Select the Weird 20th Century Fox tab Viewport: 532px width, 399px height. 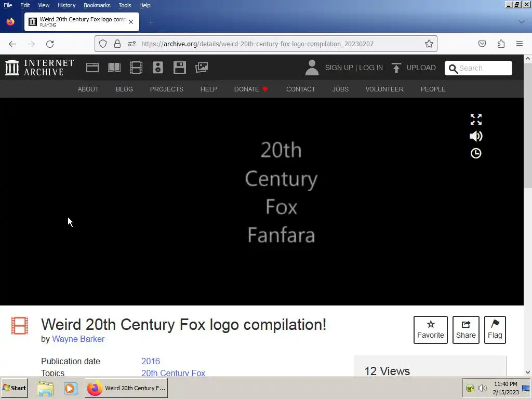click(82, 22)
